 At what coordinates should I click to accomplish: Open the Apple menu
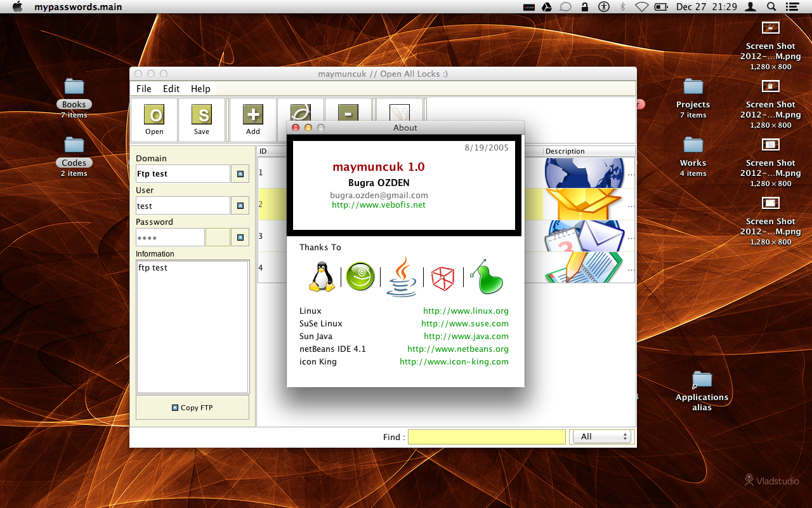pyautogui.click(x=17, y=7)
